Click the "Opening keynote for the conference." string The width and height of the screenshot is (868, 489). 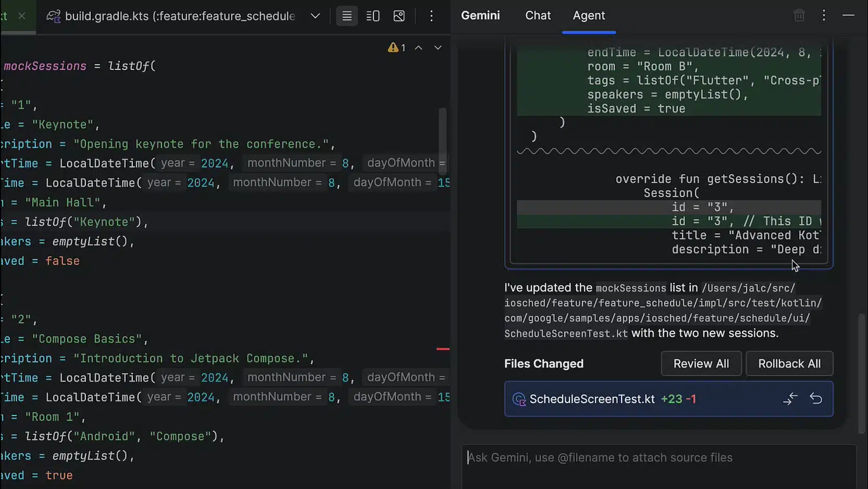coord(201,144)
